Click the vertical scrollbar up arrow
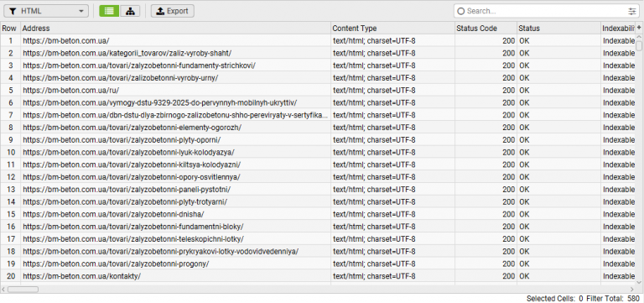 639,38
